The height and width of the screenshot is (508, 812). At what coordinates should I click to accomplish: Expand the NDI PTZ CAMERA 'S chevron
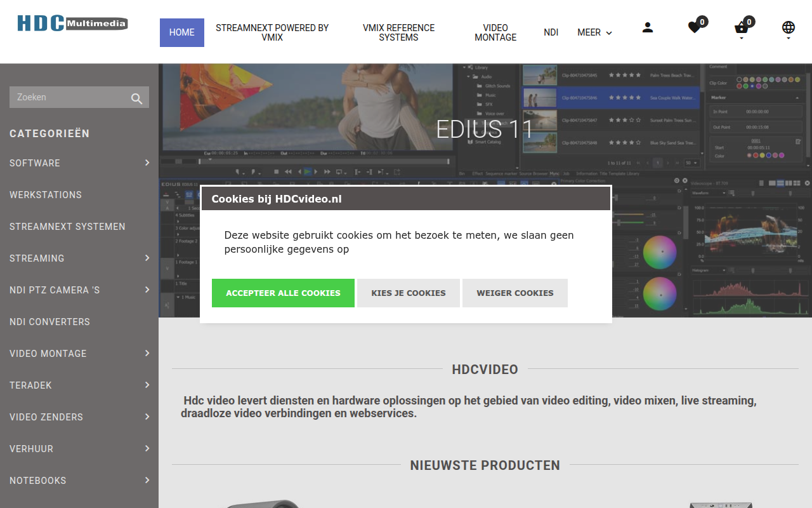[147, 290]
